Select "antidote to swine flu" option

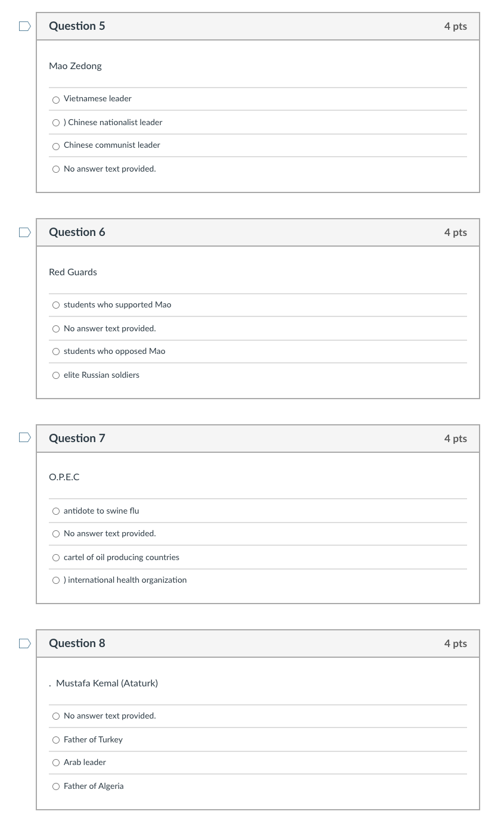pyautogui.click(x=56, y=511)
